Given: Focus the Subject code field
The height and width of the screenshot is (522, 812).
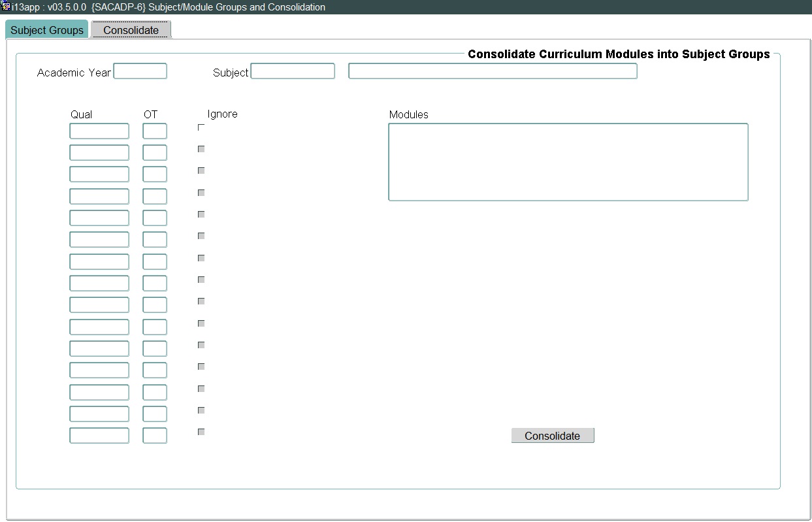Looking at the screenshot, I should (x=293, y=71).
